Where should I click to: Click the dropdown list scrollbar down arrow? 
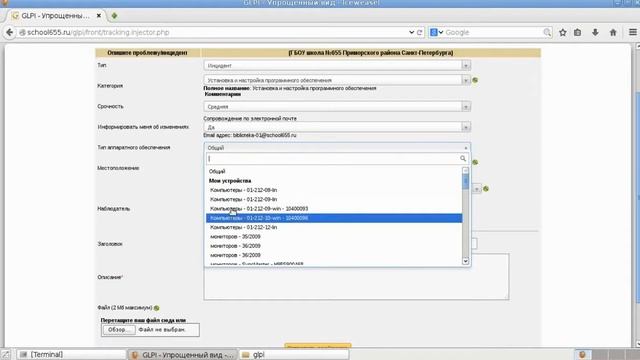[x=465, y=261]
